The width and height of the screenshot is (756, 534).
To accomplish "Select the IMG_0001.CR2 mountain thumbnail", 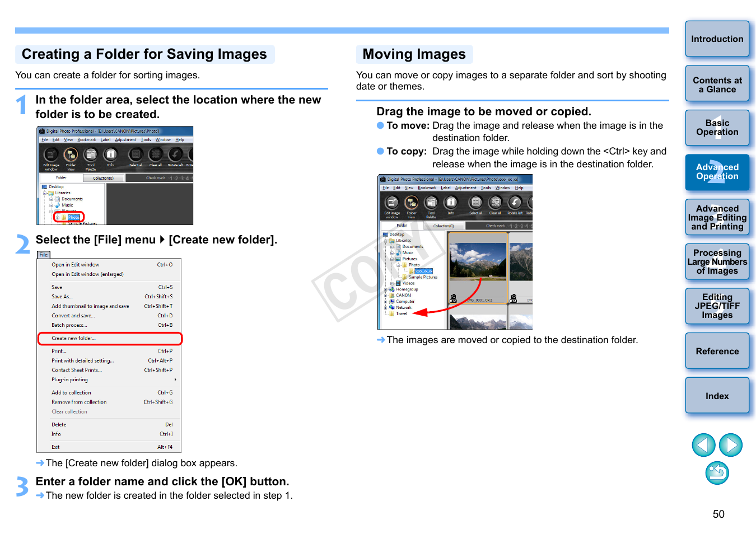I will pos(478,263).
